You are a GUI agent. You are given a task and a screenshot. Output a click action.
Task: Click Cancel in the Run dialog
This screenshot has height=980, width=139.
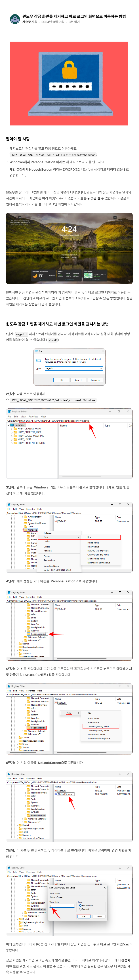(78, 380)
